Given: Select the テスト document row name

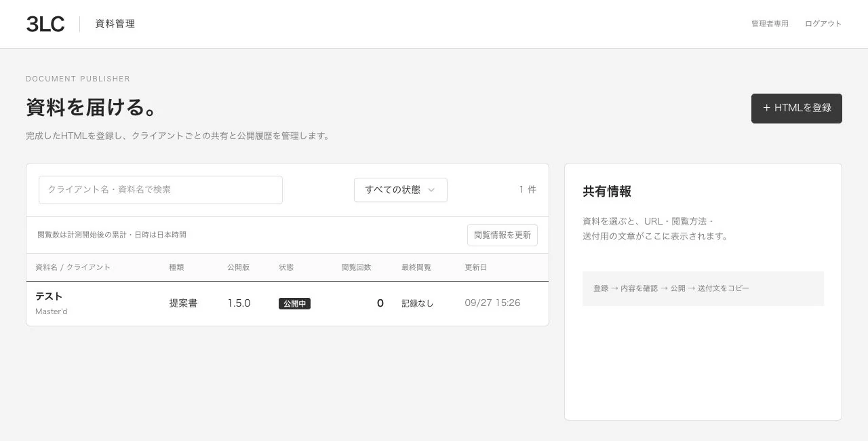Looking at the screenshot, I should pos(49,296).
